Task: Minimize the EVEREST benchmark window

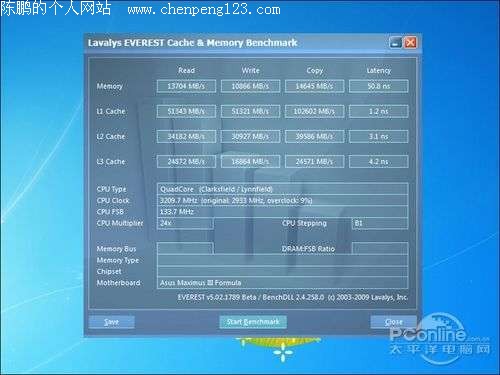Action: (396, 42)
